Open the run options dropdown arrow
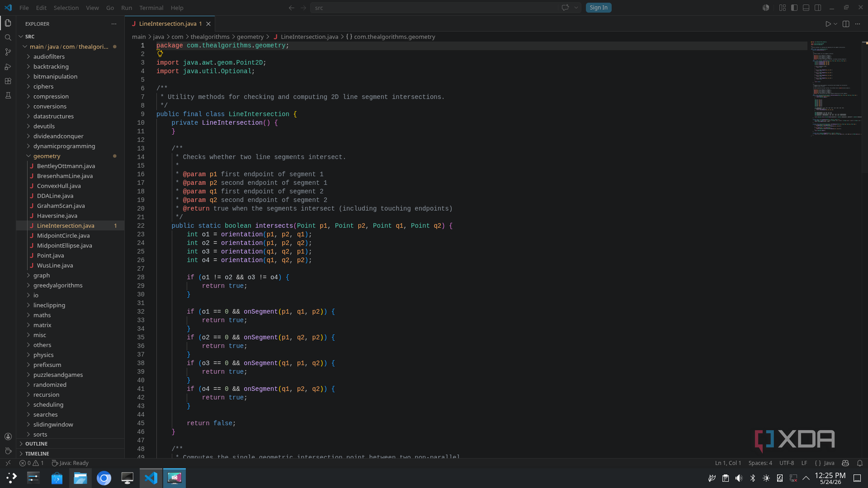The image size is (868, 488). point(835,24)
